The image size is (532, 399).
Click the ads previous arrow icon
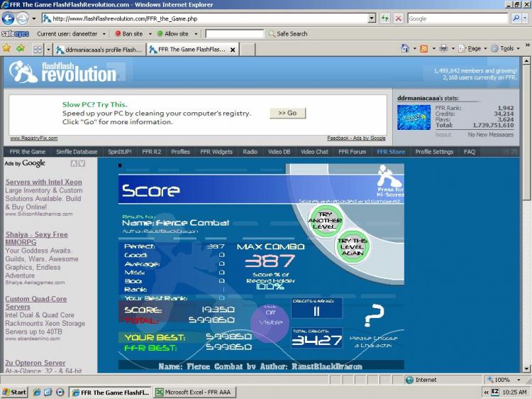pos(74,163)
